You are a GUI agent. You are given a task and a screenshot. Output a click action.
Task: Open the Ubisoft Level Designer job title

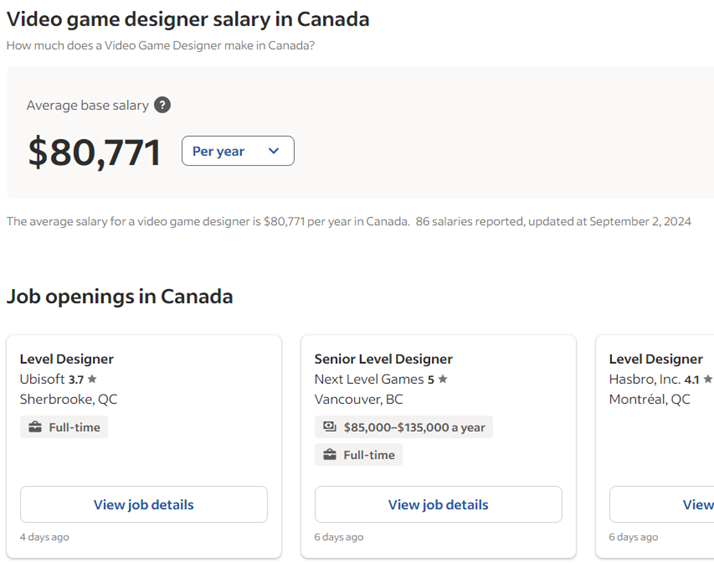(67, 359)
